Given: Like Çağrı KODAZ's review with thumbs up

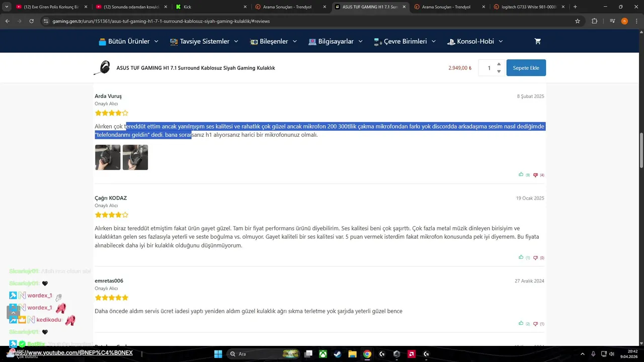Looking at the screenshot, I should 521,257.
